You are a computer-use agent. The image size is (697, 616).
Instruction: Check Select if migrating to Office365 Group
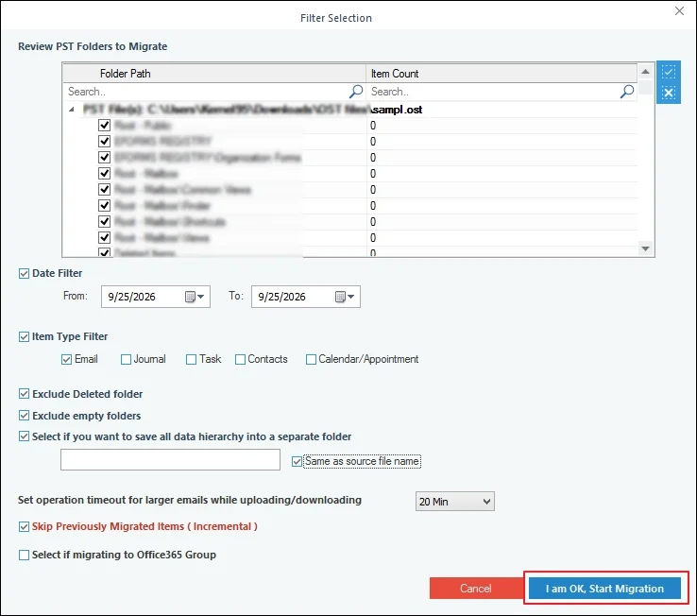pos(24,556)
